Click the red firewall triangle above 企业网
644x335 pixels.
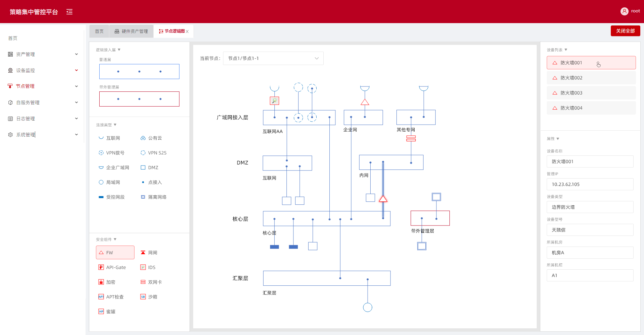[365, 102]
